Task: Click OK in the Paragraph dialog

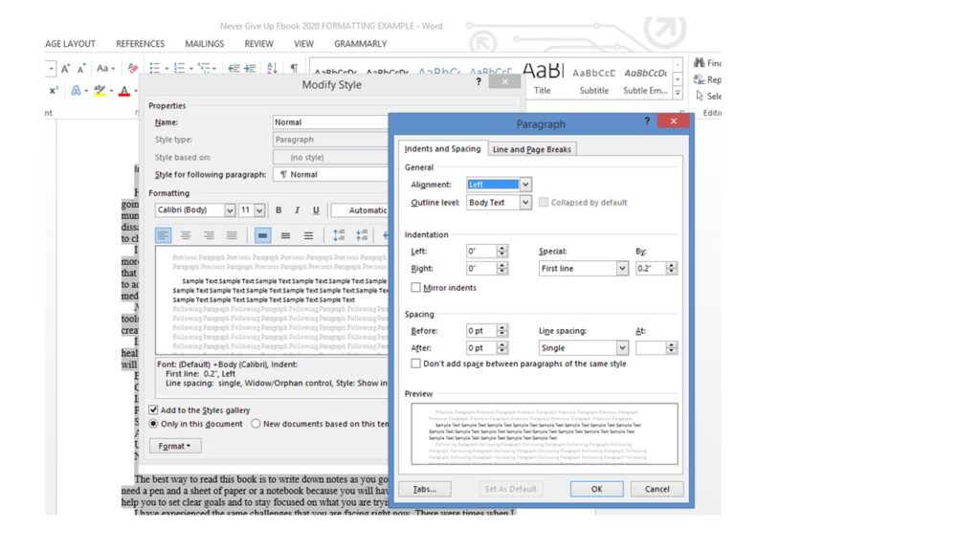Action: 596,489
